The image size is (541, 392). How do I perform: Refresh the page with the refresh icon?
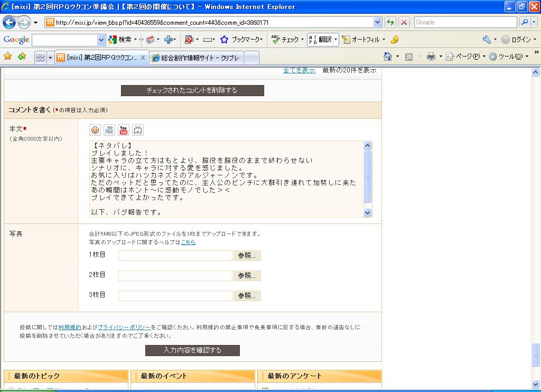pyautogui.click(x=390, y=22)
